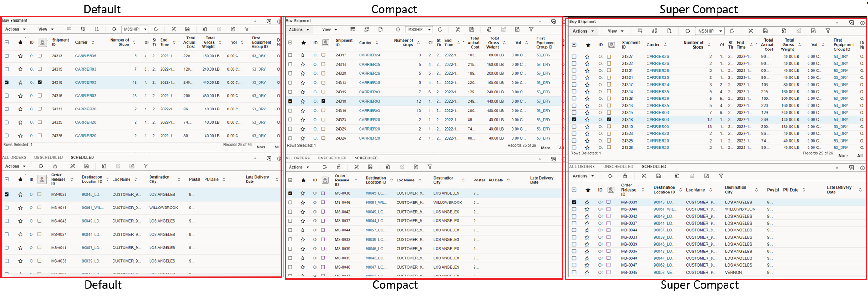
Task: Click tools icon in Compact Buy Shipment toolbar
Action: click(x=458, y=29)
